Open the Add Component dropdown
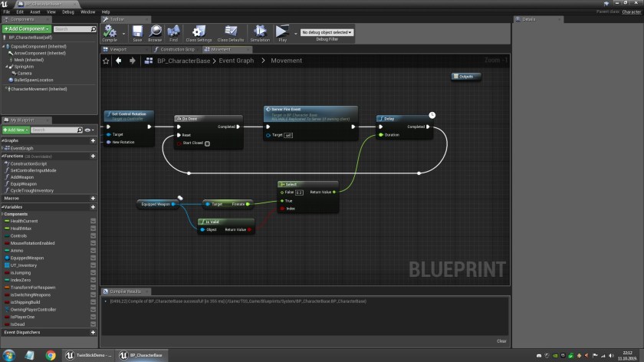This screenshot has height=362, width=644. pyautogui.click(x=26, y=28)
